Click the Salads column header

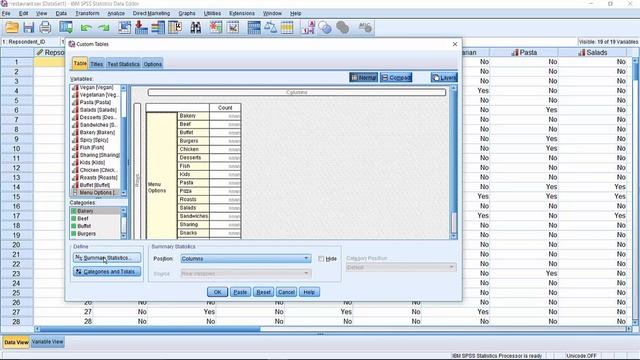click(x=592, y=52)
